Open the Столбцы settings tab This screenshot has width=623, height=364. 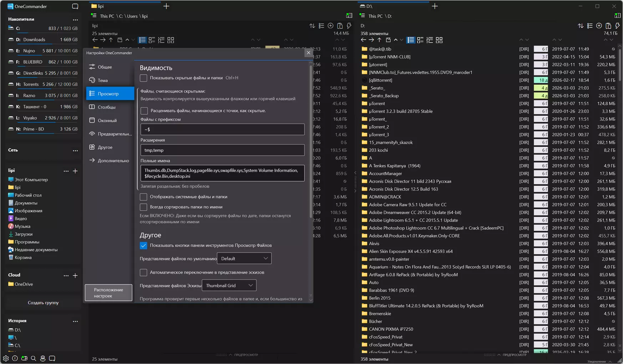[106, 107]
